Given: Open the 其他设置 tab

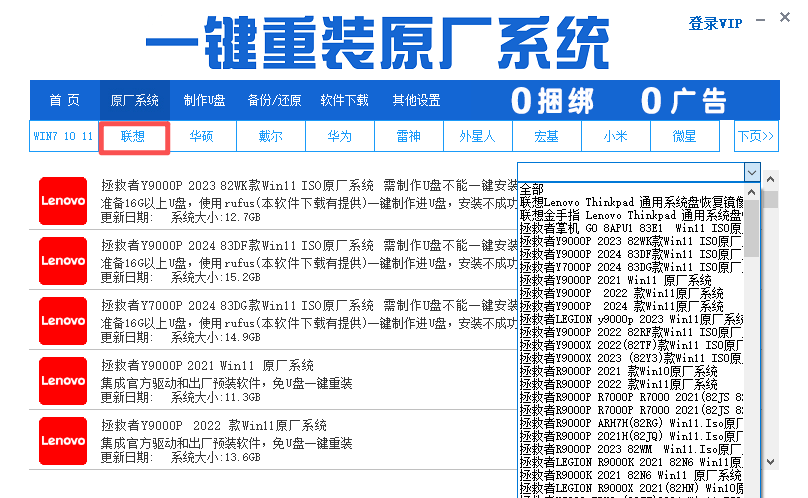Looking at the screenshot, I should 416,100.
